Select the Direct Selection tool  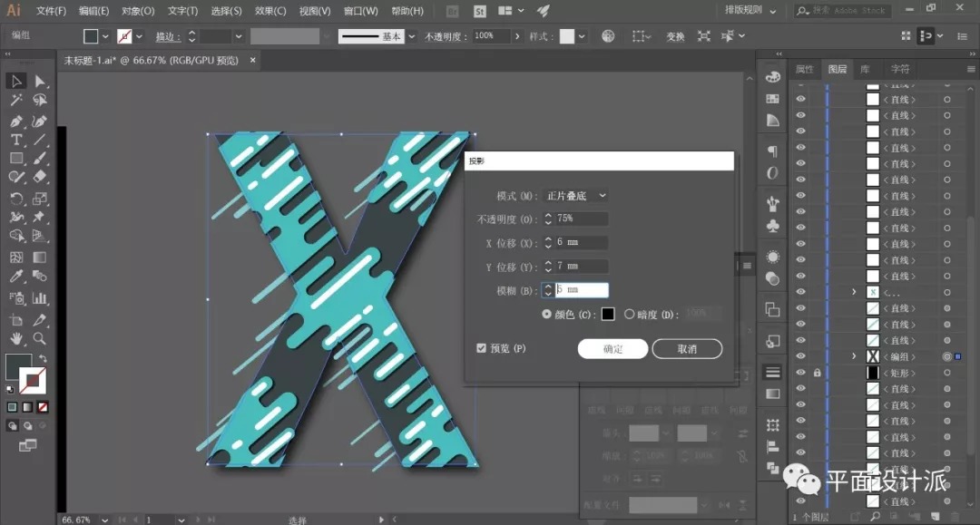pyautogui.click(x=40, y=81)
